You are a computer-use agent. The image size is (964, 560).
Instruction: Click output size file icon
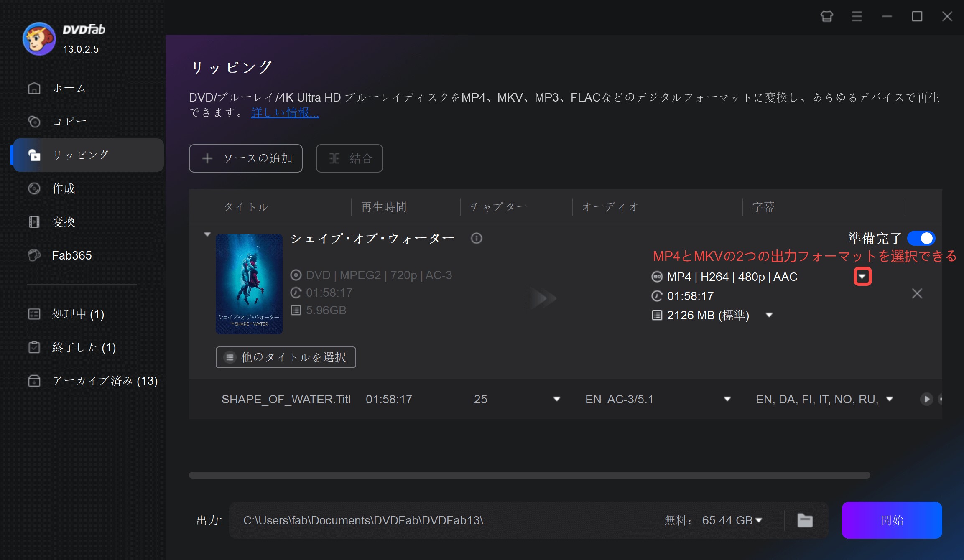click(657, 315)
